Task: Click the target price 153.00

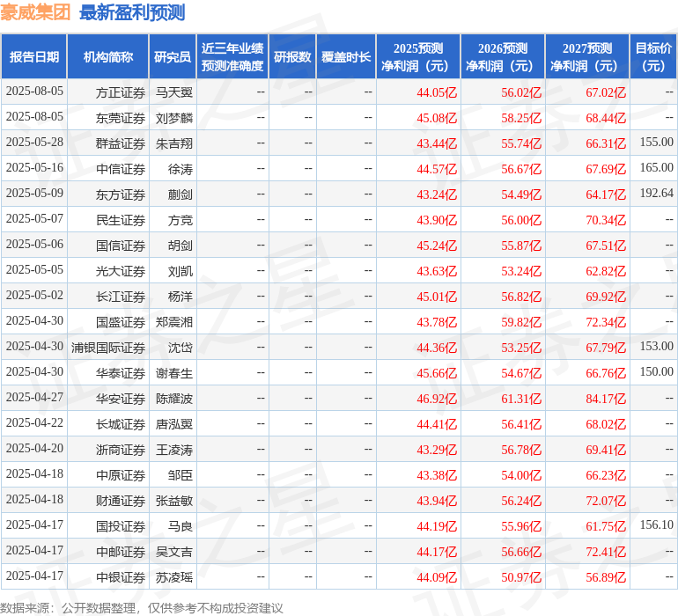Action: pos(656,346)
